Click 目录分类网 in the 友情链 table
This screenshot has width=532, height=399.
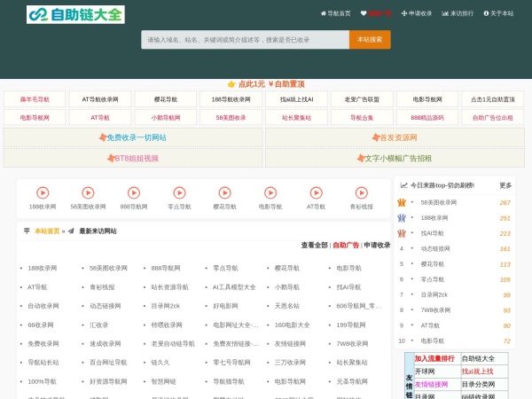(479, 385)
